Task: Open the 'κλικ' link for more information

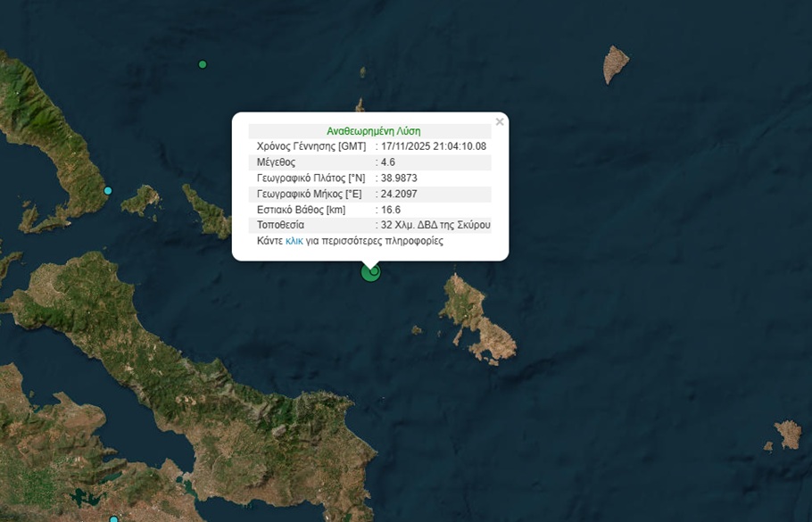Action: 294,241
